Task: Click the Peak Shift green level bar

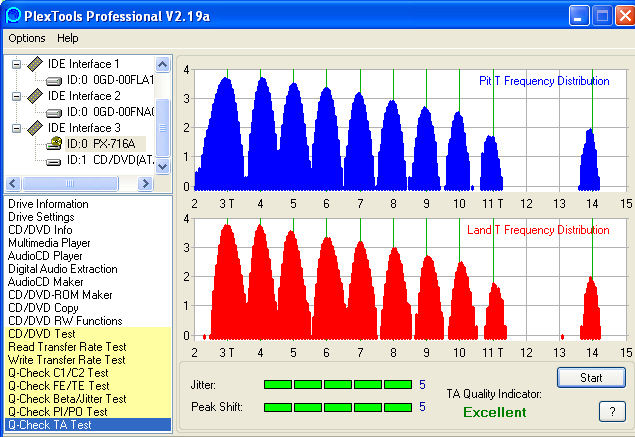Action: (x=338, y=407)
